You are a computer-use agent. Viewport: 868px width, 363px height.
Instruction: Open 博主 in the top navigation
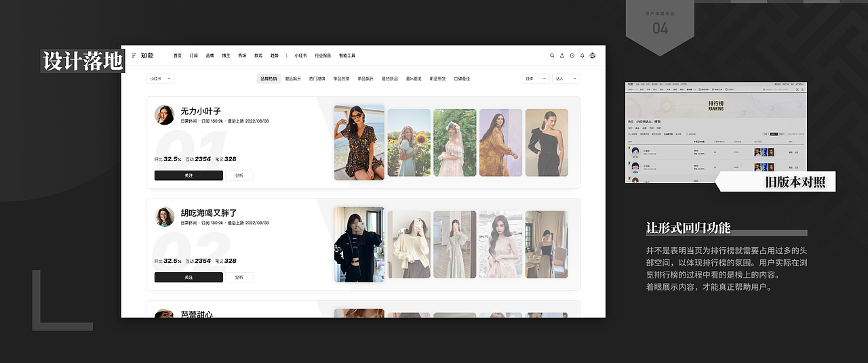pyautogui.click(x=226, y=56)
